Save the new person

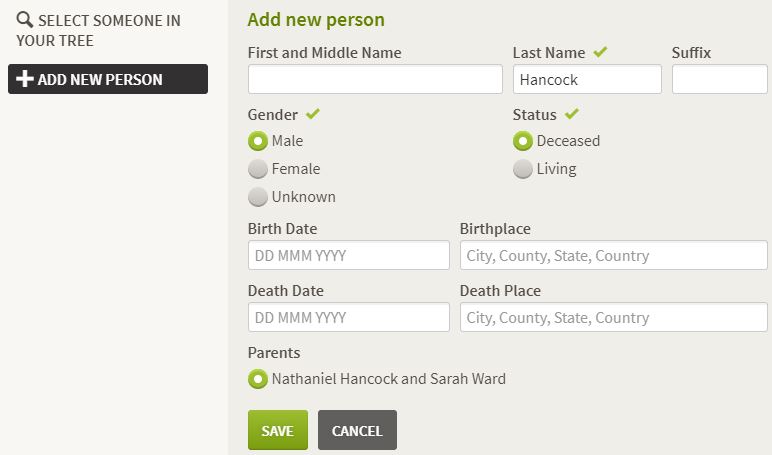click(x=278, y=430)
